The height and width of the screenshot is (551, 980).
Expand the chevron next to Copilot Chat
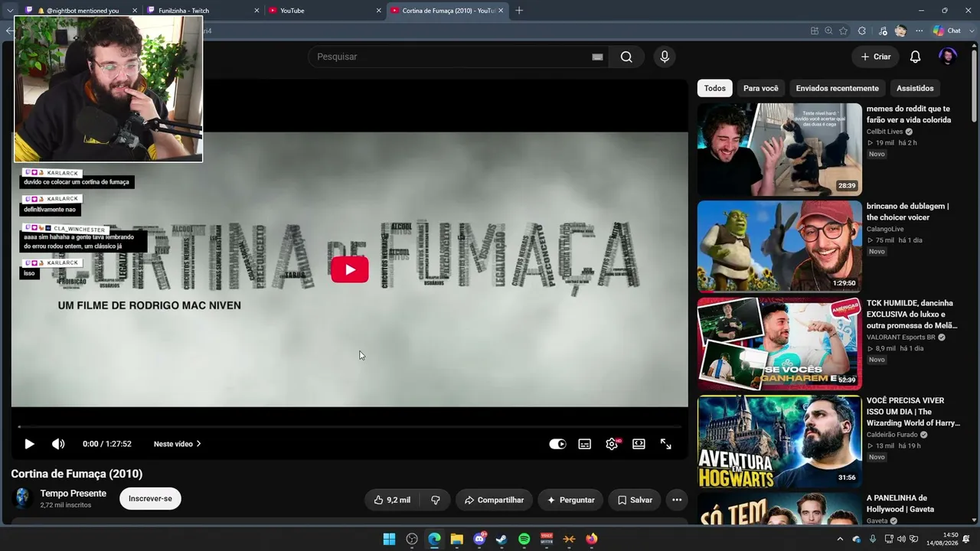point(972,31)
